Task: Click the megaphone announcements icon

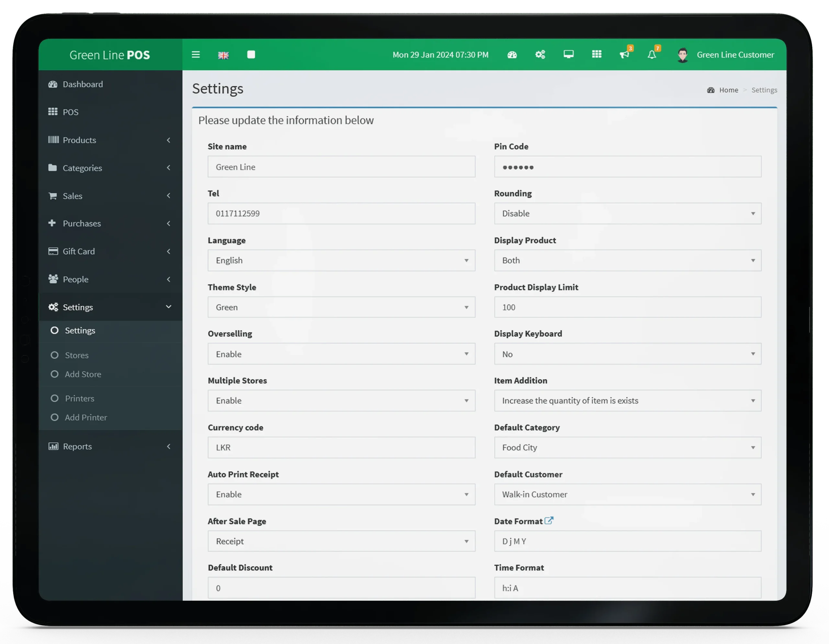Action: point(624,55)
